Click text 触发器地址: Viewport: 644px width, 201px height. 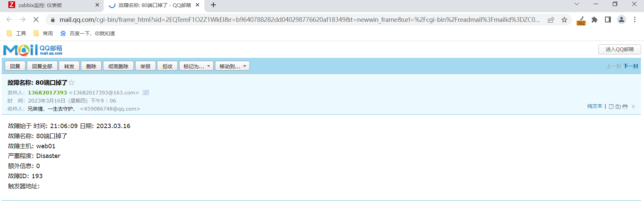[x=24, y=186]
